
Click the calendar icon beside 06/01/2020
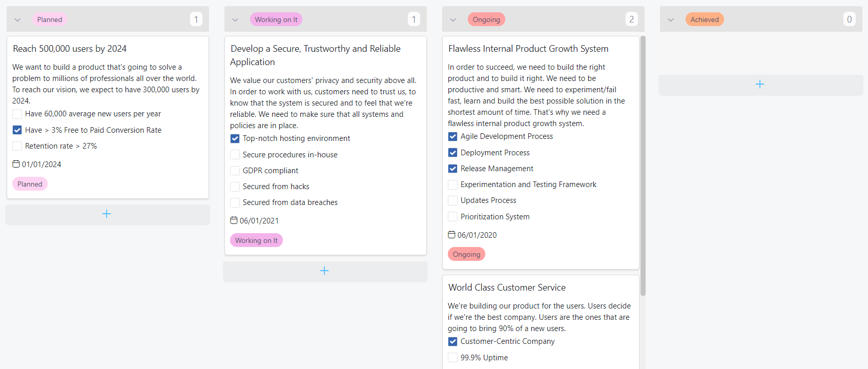point(451,235)
